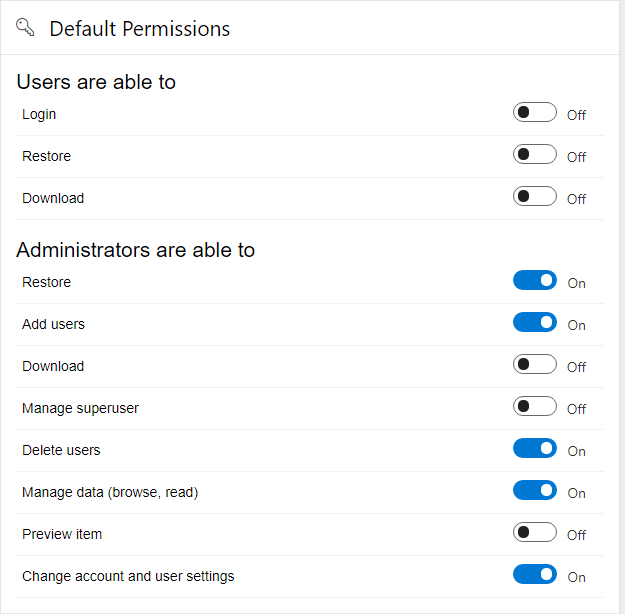Click the key icon beside Default Permissions
Screen dimensions: 625x614
point(26,28)
